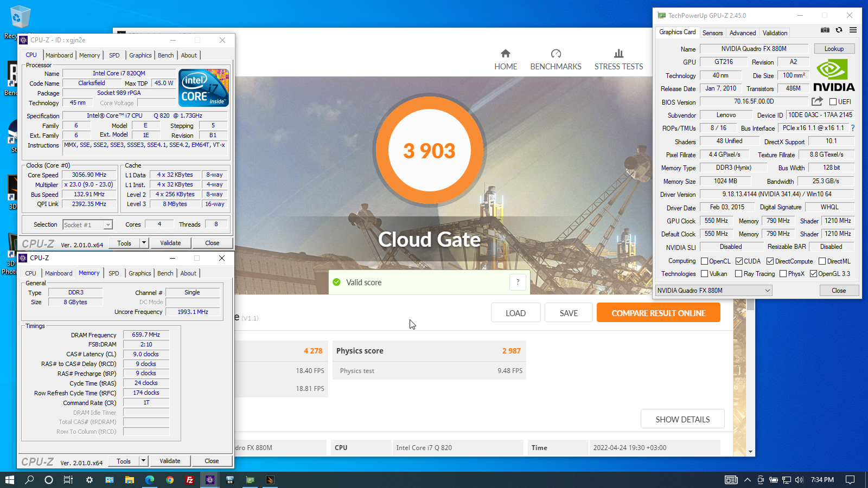Open Settings gear on the taskbar
Image resolution: width=868 pixels, height=488 pixels.
pos(89,480)
